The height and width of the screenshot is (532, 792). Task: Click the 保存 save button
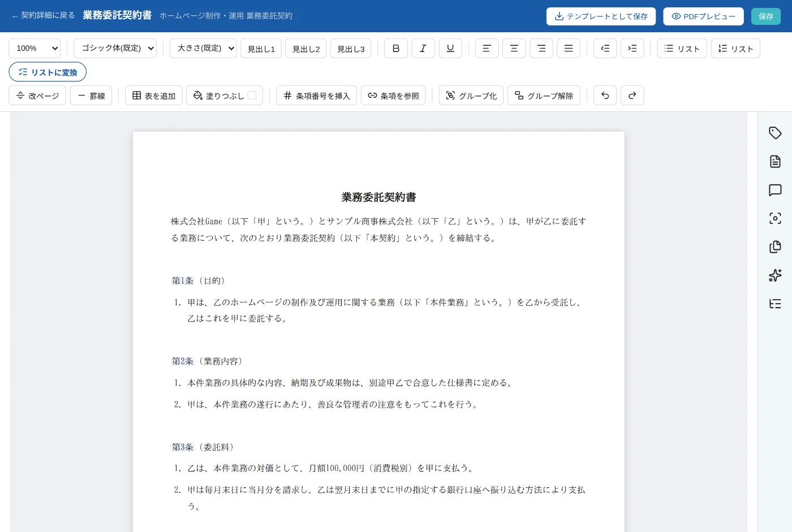(x=766, y=16)
